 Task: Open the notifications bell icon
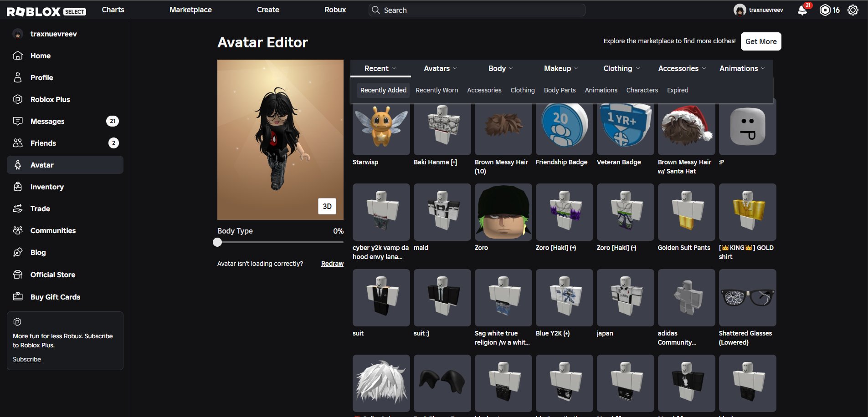[802, 10]
